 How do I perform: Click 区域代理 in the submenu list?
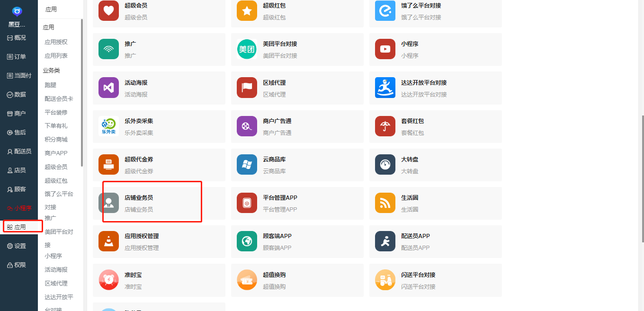point(56,284)
